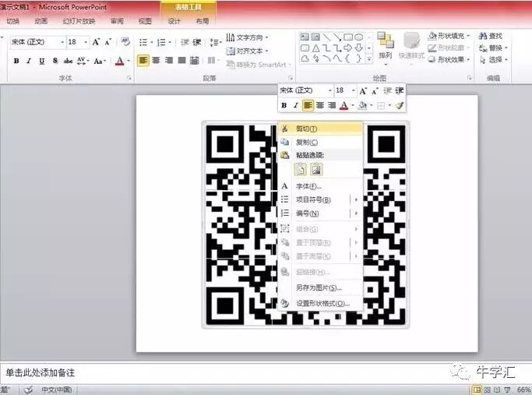Click the 查找 (Find) binoculars button

tap(490, 36)
